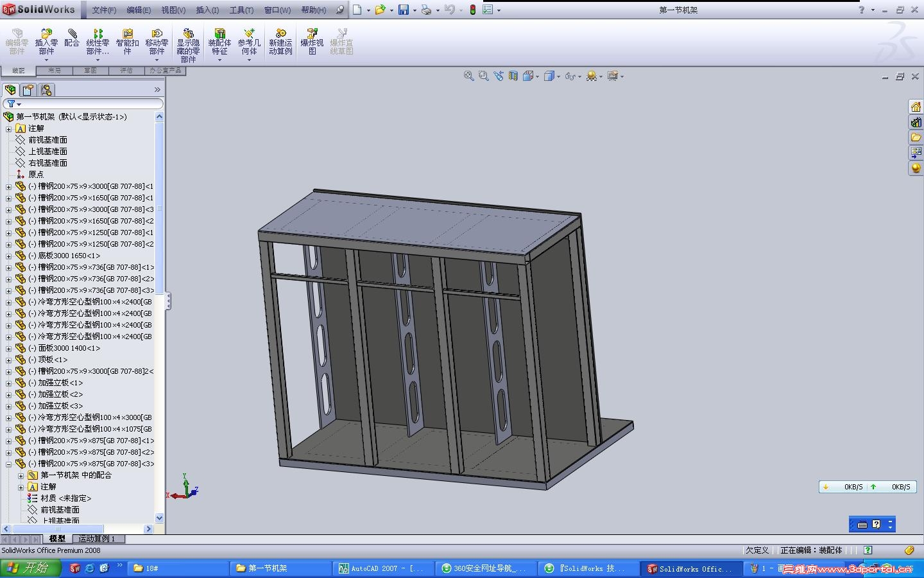Click the Rebuild traffic light icon
This screenshot has width=924, height=578.
(x=473, y=10)
